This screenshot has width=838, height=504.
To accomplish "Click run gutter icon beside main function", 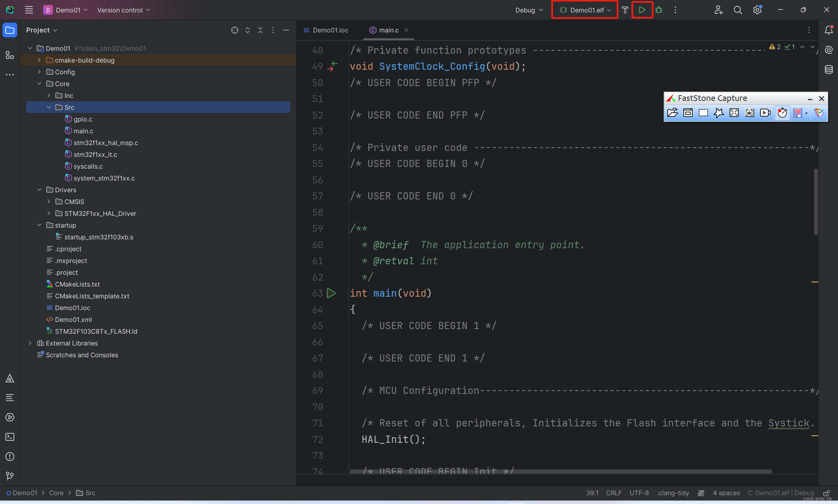I will [x=331, y=293].
